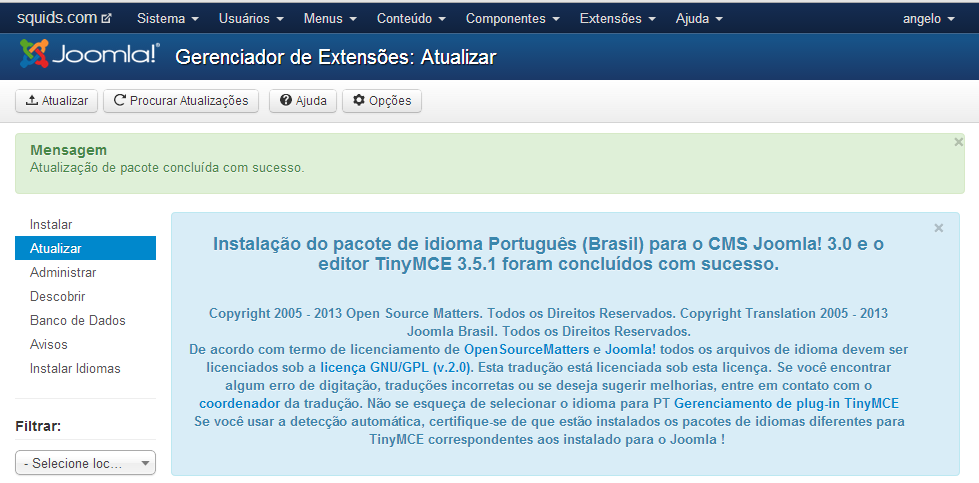Open the licença GNU/GPL (v.2.0) link
The height and width of the screenshot is (483, 979).
click(x=396, y=367)
